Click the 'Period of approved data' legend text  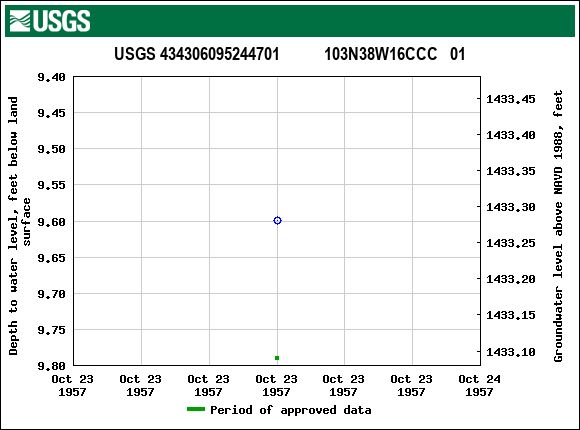point(291,410)
